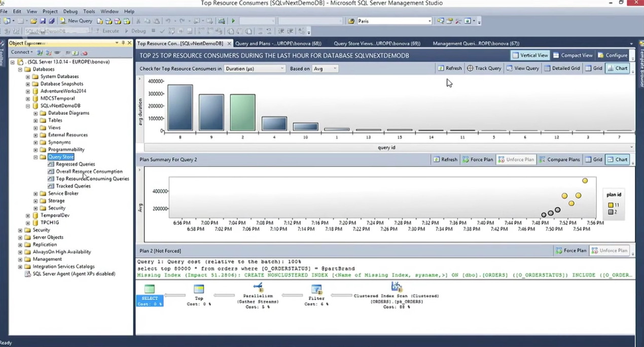Switch Plan Summary pane to Grid

pyautogui.click(x=593, y=159)
